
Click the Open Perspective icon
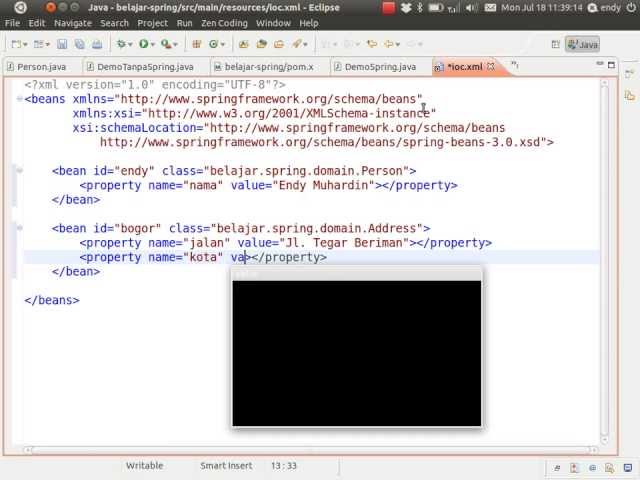click(x=556, y=44)
